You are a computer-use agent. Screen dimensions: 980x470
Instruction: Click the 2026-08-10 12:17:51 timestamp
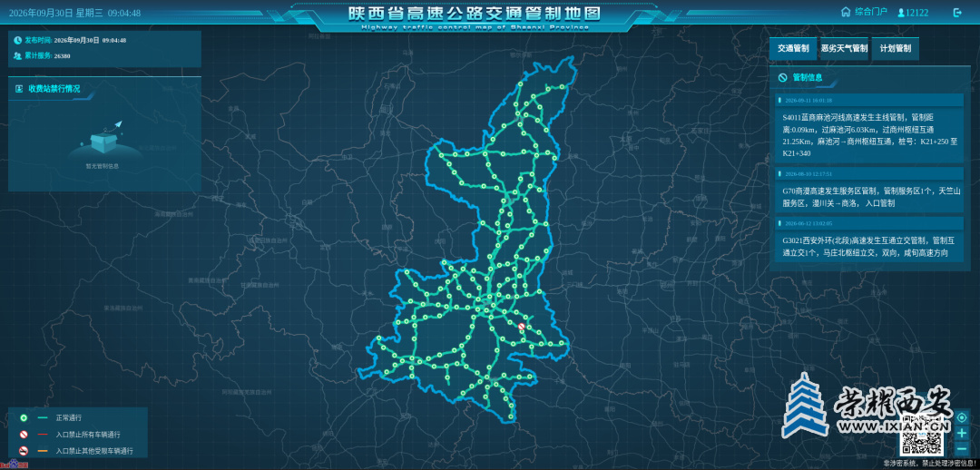tap(808, 173)
